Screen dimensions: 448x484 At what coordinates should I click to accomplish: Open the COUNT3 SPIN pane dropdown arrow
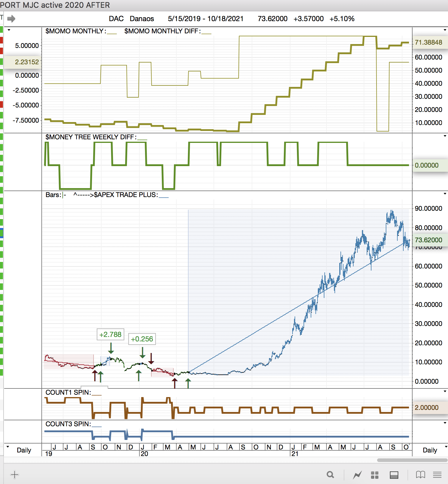[445, 423]
